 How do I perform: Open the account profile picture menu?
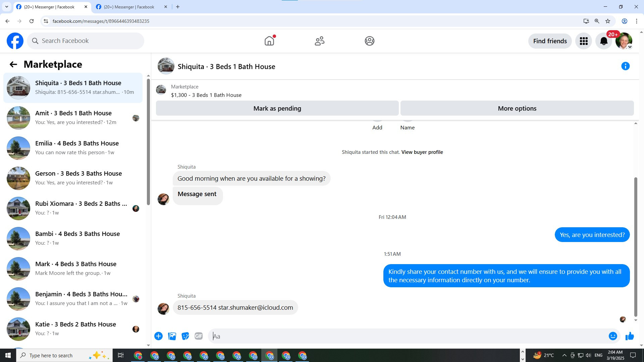tap(624, 41)
